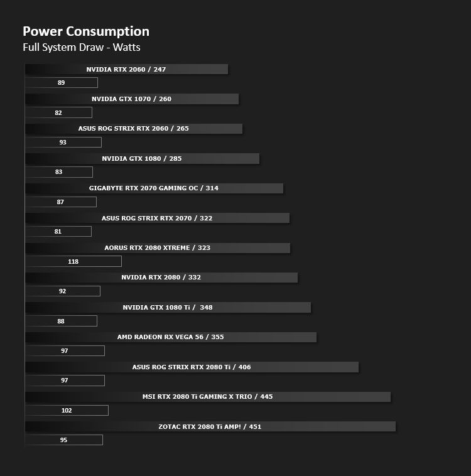Viewport: 471px width, 476px height.
Task: Click the NVIDIA GTX 1080 Ti / 348 bar
Action: click(168, 307)
